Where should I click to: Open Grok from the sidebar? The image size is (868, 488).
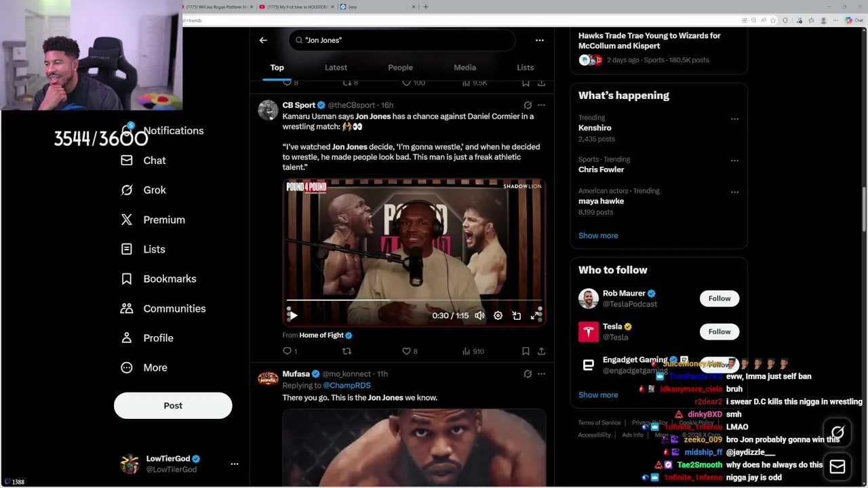[143, 190]
